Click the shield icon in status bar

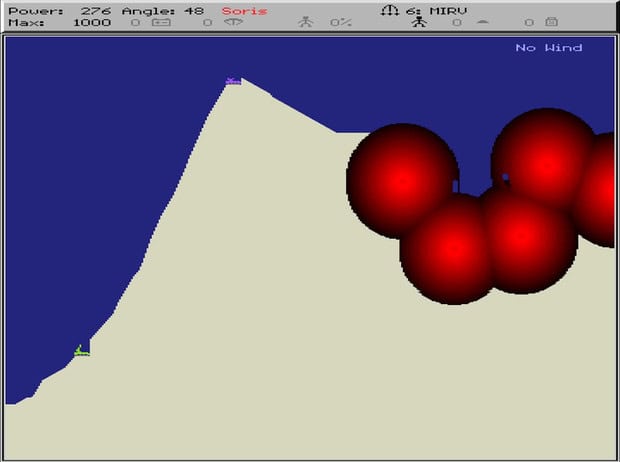(x=482, y=22)
